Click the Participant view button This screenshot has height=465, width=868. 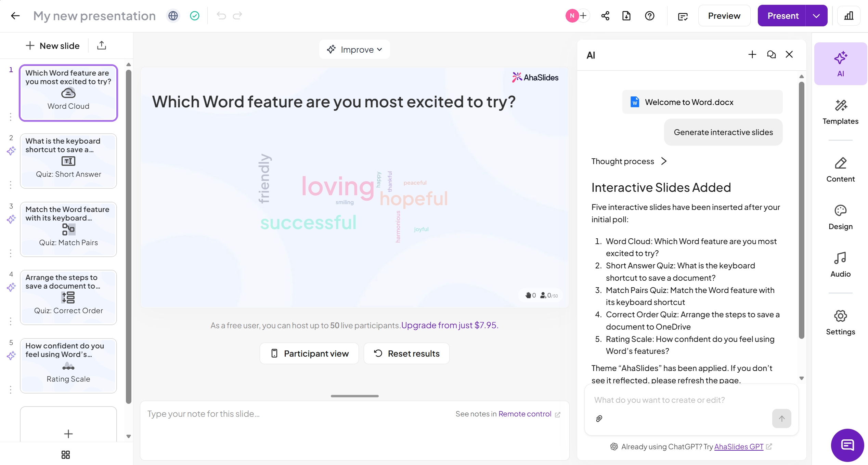[309, 354]
